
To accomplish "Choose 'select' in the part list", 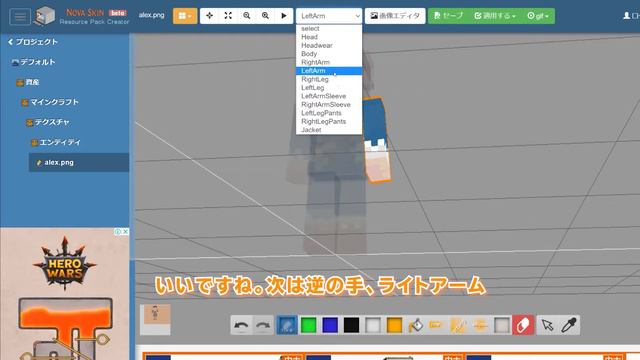I will pos(329,29).
